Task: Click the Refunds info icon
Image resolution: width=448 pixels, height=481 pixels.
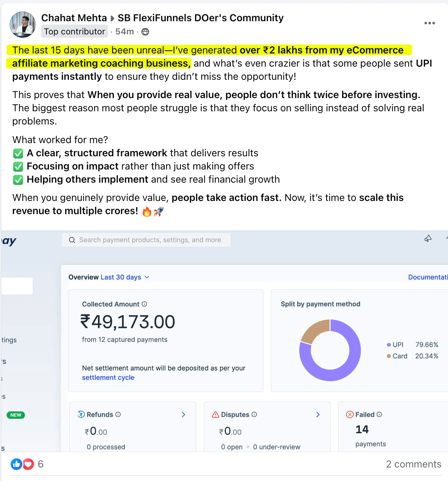Action: pyautogui.click(x=118, y=414)
